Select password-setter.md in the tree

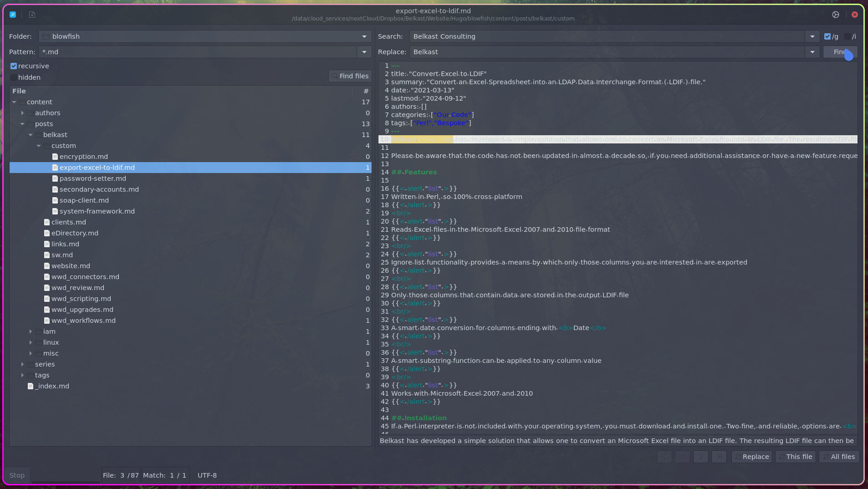[190, 178]
